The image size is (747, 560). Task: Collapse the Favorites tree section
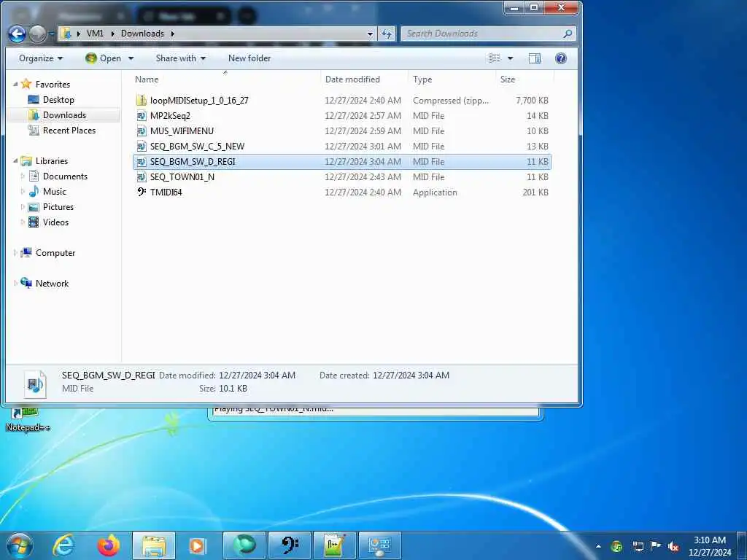click(x=15, y=85)
